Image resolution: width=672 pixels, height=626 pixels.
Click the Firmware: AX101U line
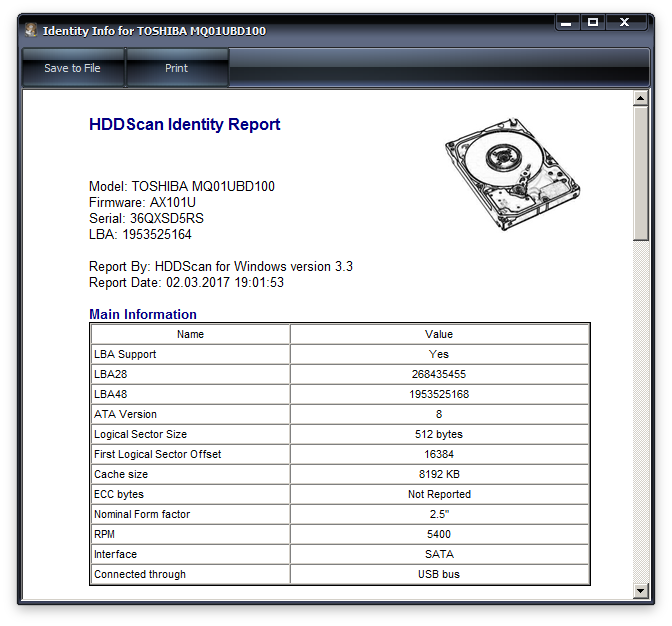(x=142, y=202)
